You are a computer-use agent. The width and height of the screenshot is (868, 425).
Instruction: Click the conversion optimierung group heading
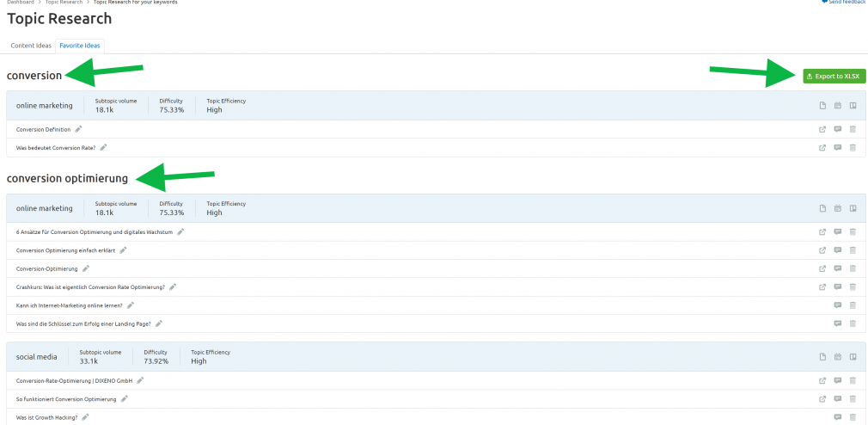click(x=67, y=178)
